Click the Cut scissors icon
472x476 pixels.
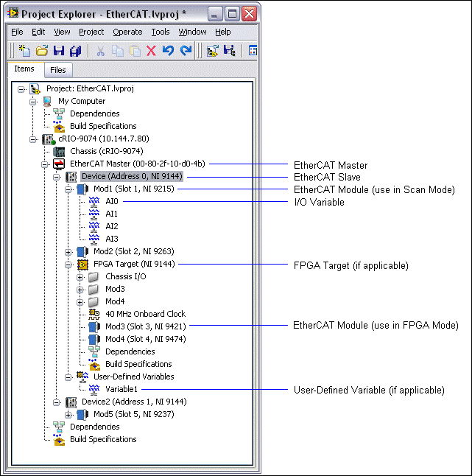pyautogui.click(x=100, y=51)
